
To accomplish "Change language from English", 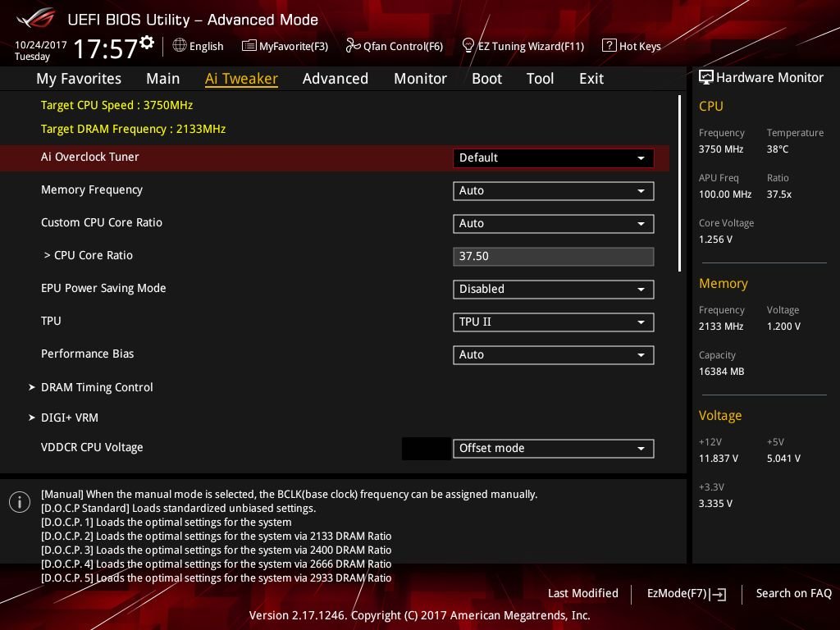I will [199, 46].
